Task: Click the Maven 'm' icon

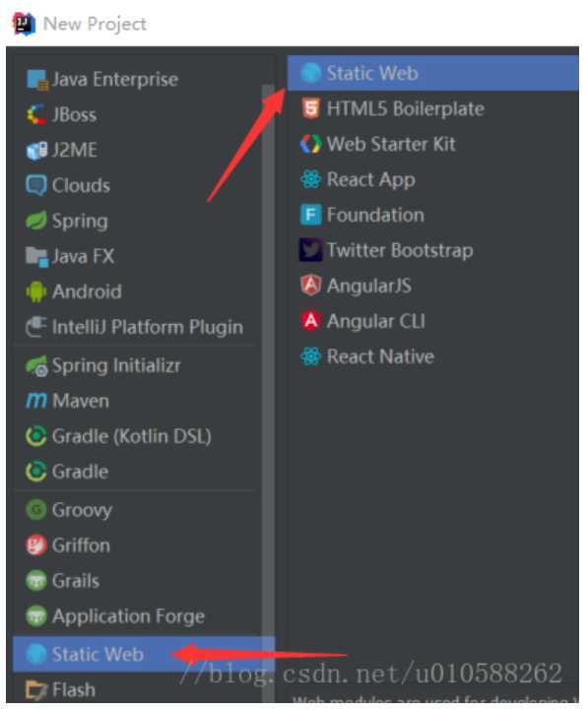Action: coord(36,400)
